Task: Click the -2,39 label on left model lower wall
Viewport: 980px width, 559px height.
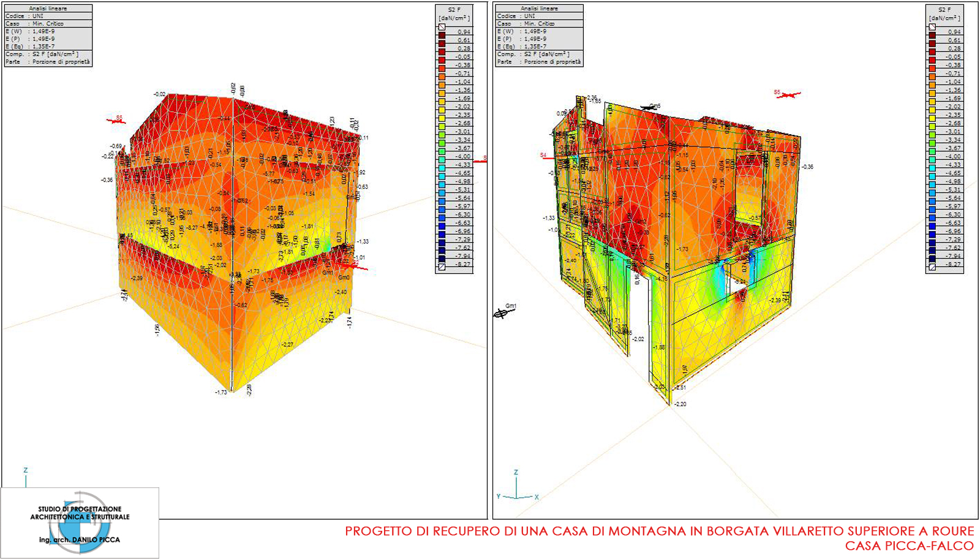Action: [137, 278]
